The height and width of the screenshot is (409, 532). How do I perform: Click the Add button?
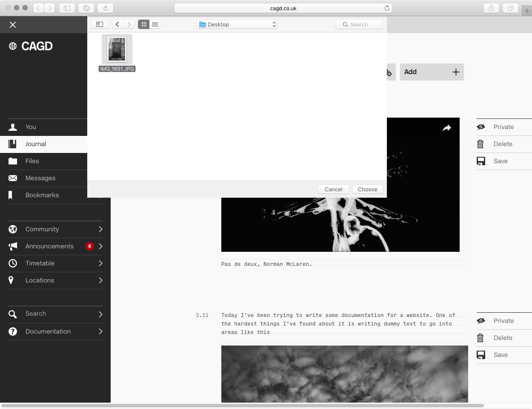tap(432, 72)
